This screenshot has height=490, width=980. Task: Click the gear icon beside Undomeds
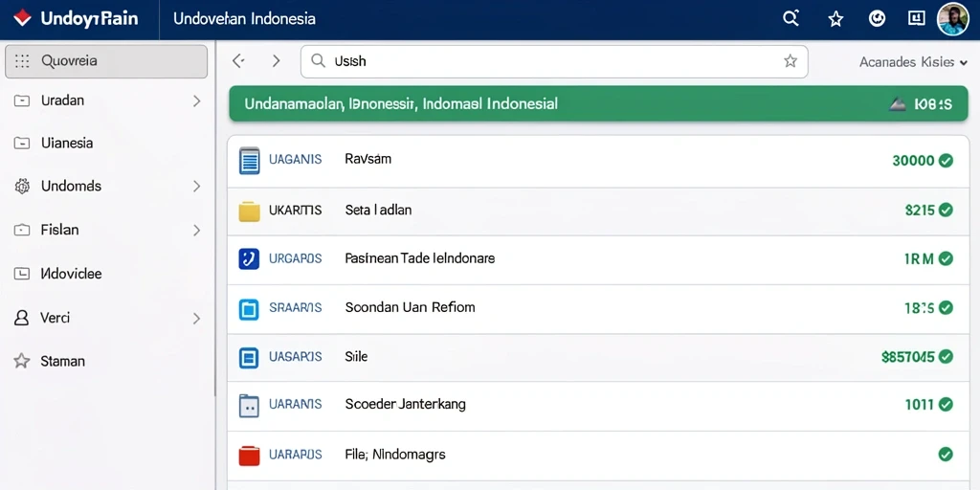pos(22,187)
